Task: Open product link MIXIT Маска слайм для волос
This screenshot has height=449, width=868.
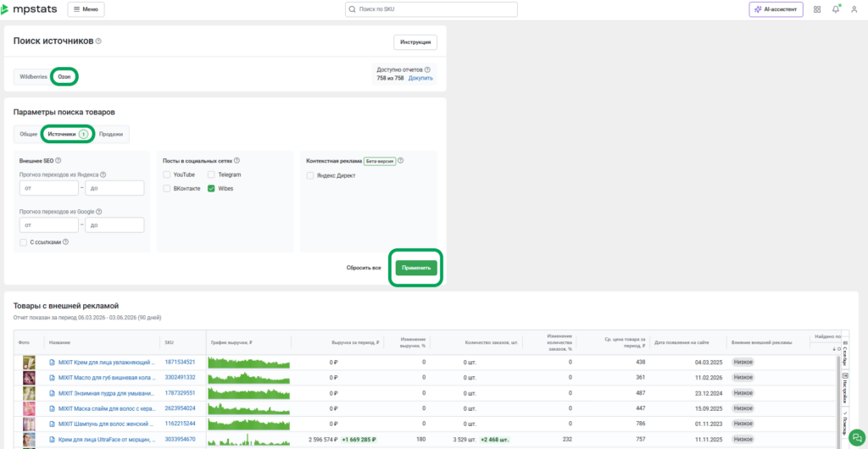Action: 106,408
